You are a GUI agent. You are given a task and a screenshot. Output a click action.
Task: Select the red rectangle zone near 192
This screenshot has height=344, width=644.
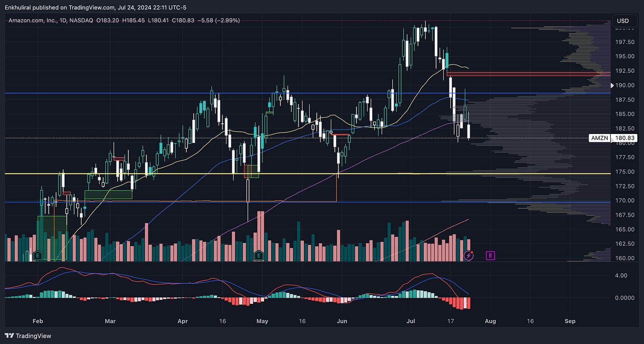coord(529,74)
